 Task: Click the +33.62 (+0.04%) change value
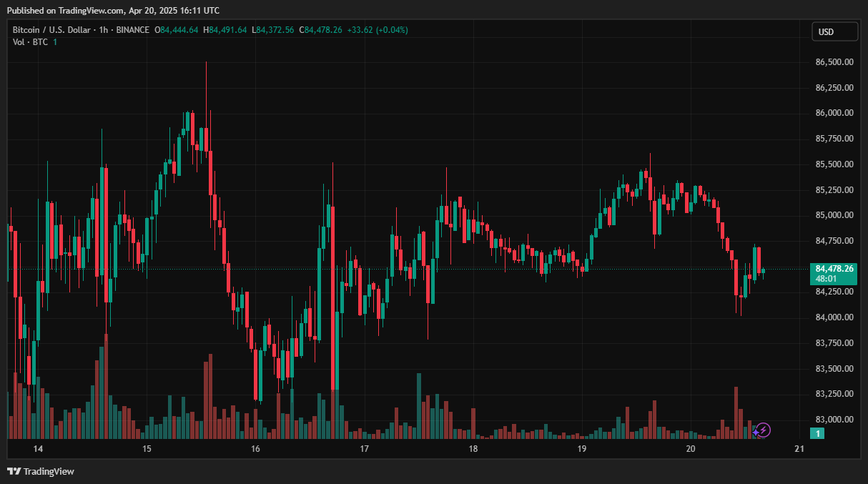coord(378,30)
